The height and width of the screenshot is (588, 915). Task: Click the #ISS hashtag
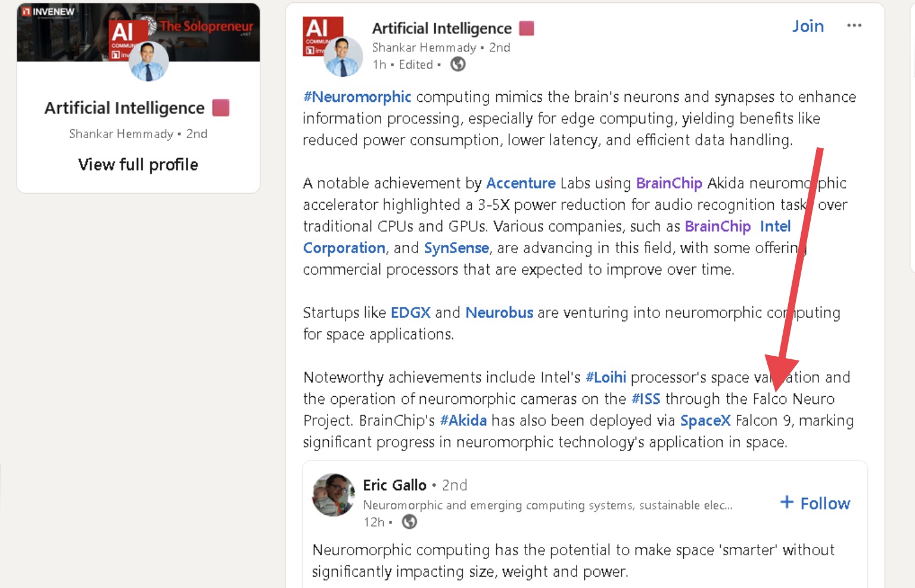click(646, 399)
